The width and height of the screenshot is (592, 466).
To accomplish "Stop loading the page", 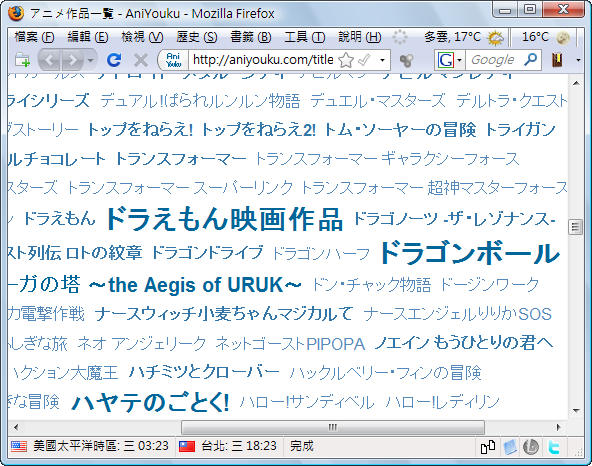I will tap(141, 60).
